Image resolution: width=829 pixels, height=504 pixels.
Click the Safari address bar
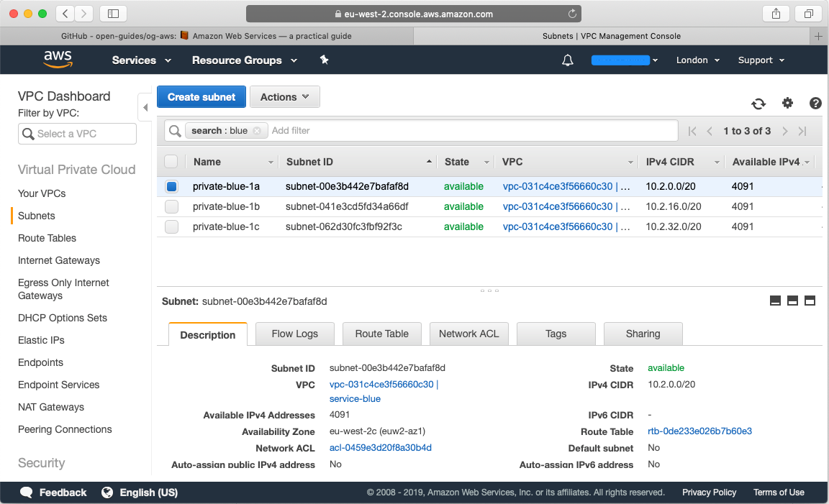click(414, 14)
